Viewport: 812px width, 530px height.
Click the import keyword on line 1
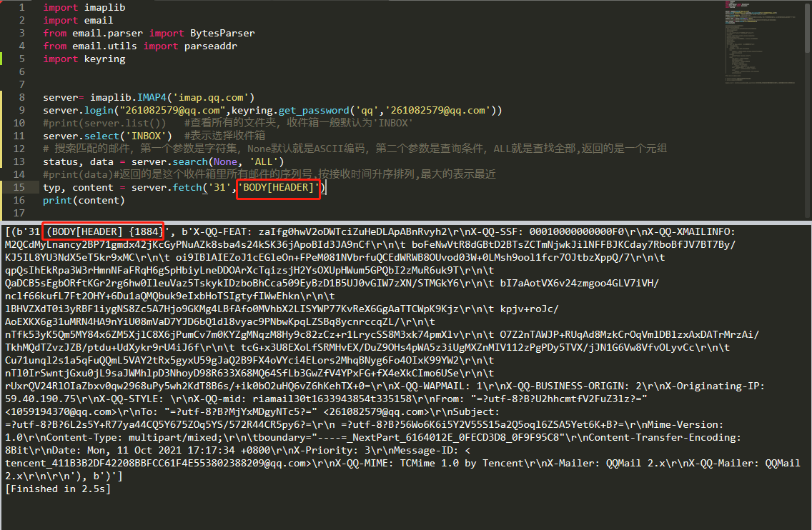pos(61,7)
